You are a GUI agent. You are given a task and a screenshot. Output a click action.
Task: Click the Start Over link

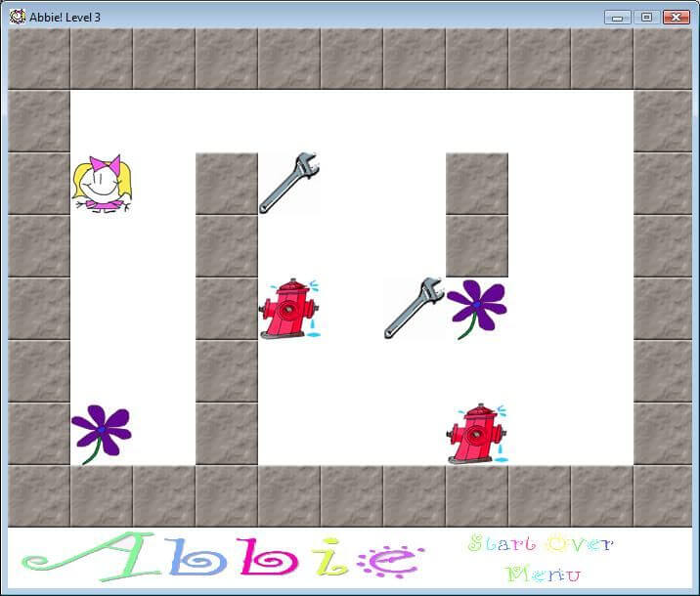[541, 544]
